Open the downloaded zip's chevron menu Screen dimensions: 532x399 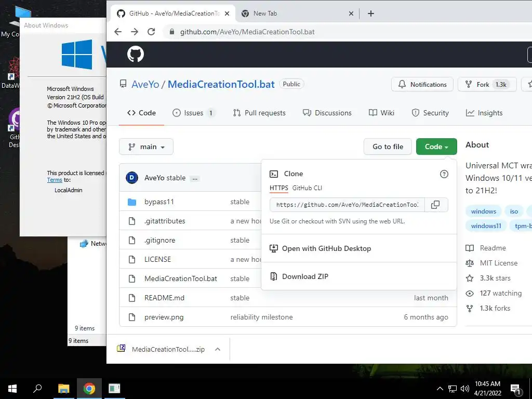click(218, 349)
